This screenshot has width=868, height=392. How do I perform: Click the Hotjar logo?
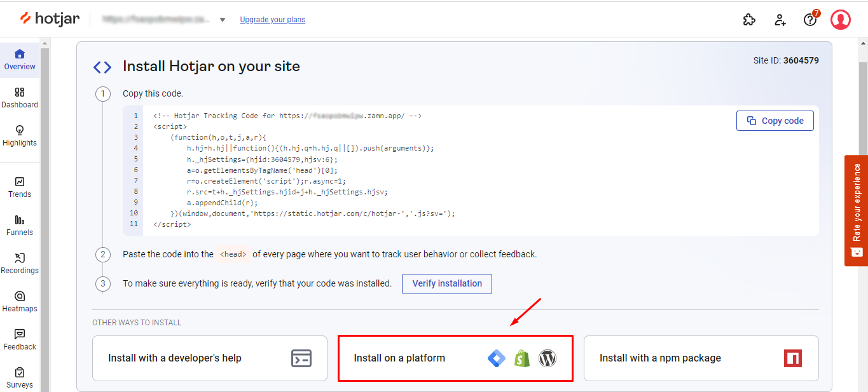pos(50,18)
